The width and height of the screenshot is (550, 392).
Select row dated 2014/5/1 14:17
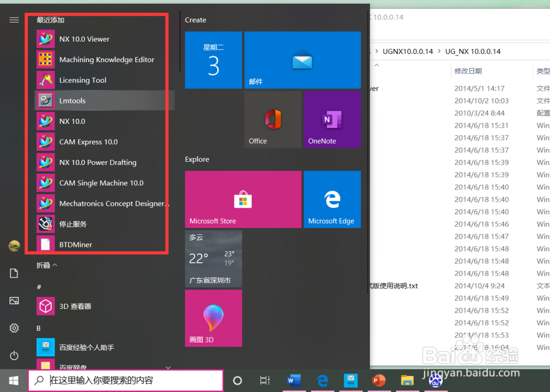coord(460,89)
